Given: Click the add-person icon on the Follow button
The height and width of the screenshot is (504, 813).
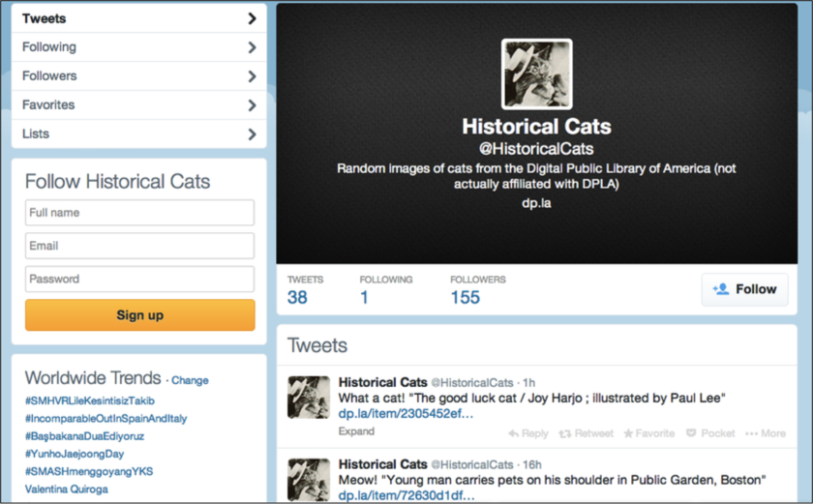Looking at the screenshot, I should (721, 289).
